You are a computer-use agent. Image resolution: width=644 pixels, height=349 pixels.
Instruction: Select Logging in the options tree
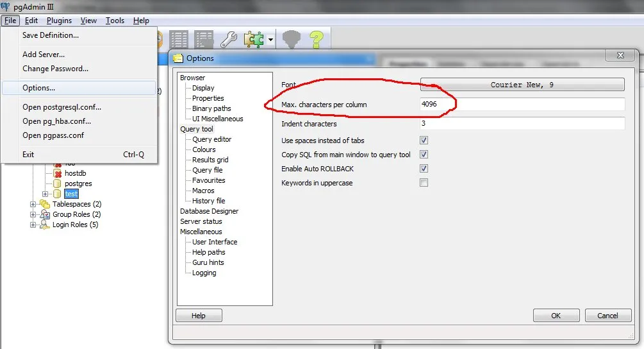click(204, 273)
